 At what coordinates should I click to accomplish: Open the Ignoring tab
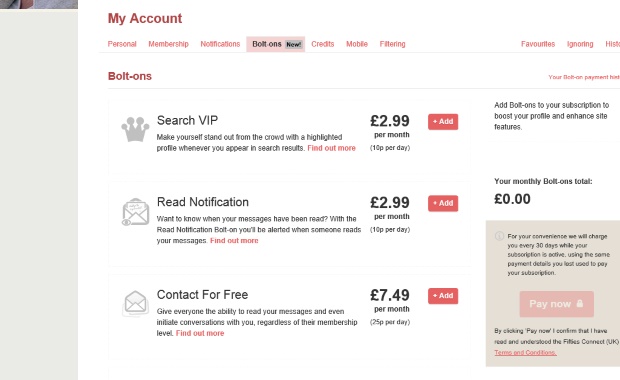pos(580,44)
